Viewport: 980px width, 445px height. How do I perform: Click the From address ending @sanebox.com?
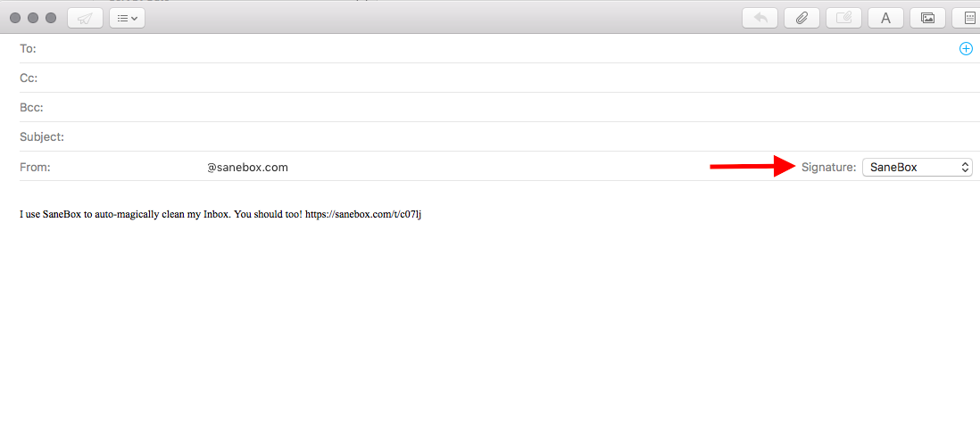(247, 168)
